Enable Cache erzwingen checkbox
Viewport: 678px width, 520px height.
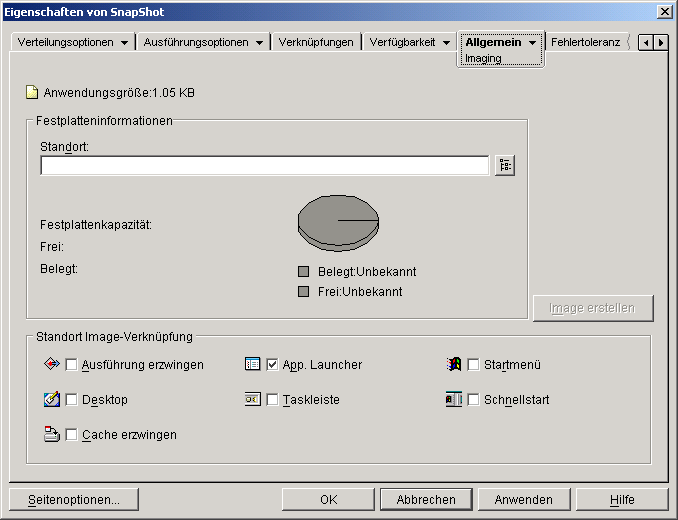point(71,434)
